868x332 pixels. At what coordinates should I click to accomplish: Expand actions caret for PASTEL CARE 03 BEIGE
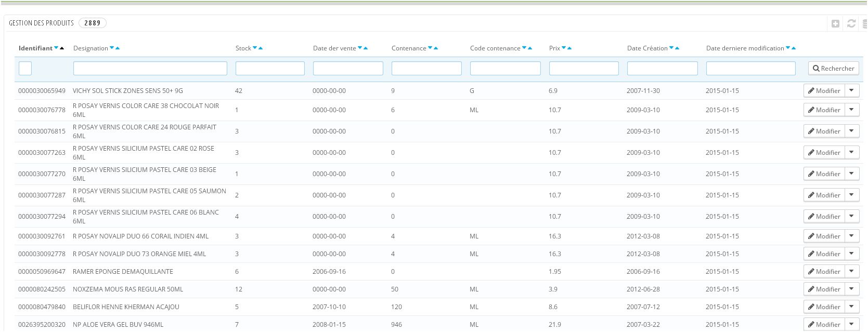[x=852, y=174]
